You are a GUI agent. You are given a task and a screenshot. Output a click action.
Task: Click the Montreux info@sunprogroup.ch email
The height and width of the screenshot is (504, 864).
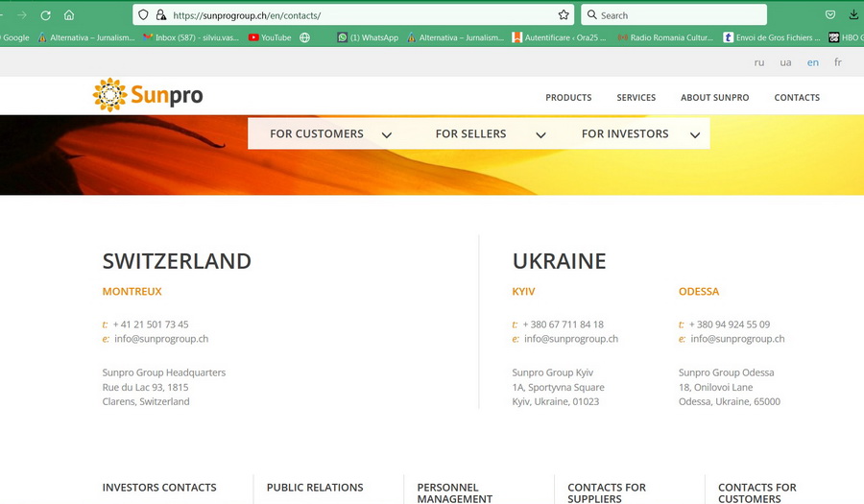coord(161,339)
